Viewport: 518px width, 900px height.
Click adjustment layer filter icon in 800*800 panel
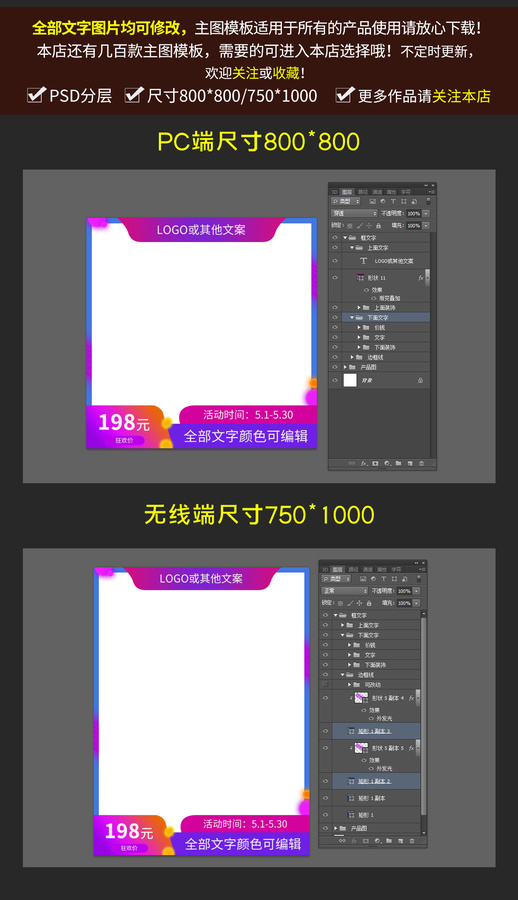click(383, 201)
